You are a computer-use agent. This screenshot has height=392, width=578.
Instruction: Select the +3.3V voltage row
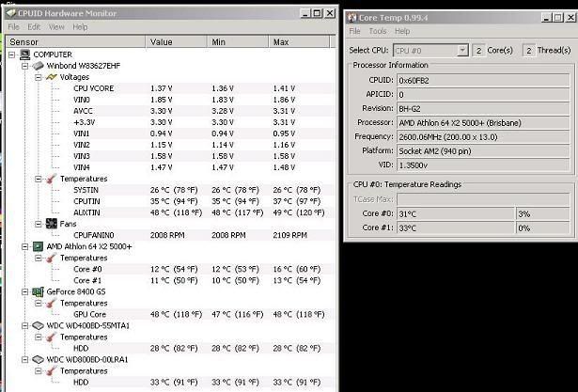tap(203, 122)
